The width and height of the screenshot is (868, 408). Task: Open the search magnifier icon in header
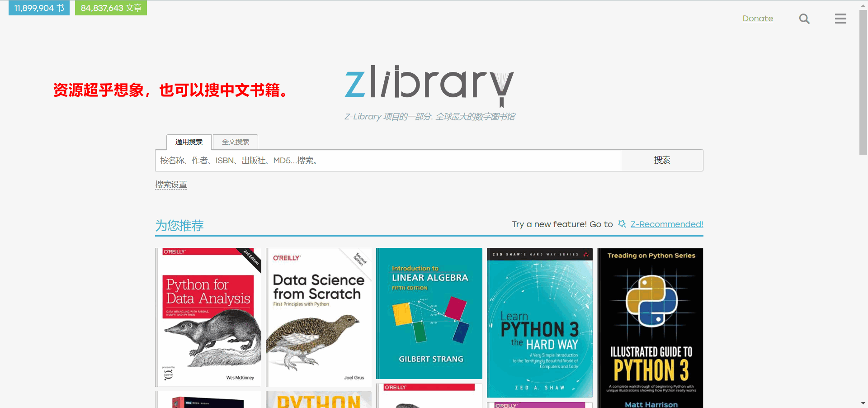point(804,19)
